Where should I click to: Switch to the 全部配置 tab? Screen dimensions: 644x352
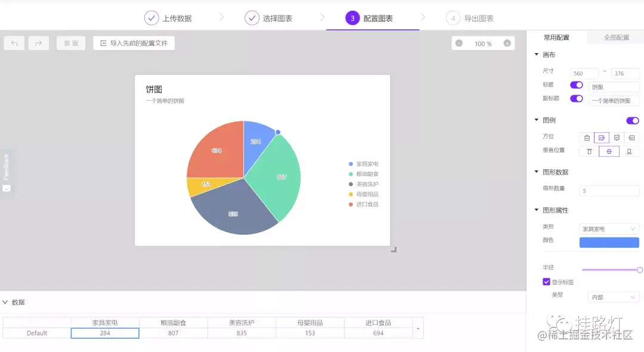(x=616, y=38)
